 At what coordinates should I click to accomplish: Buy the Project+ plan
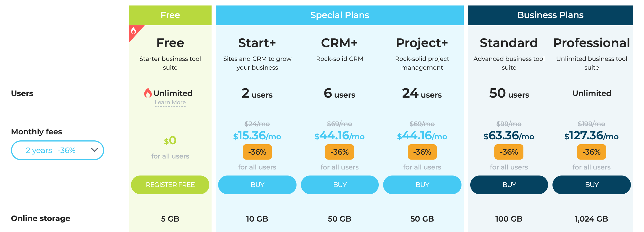tap(422, 185)
